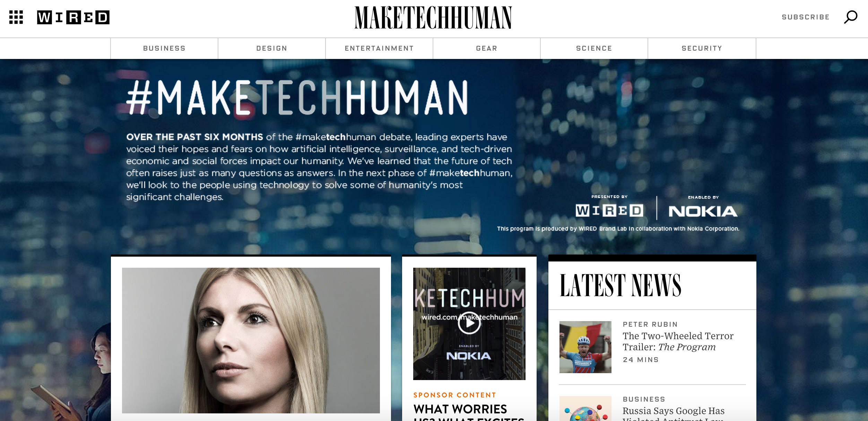The image size is (868, 421).
Task: Click the #MAKETECHHUMAN banner headline
Action: click(x=297, y=97)
